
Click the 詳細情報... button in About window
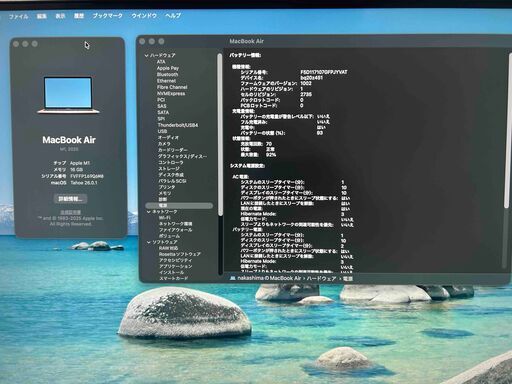click(70, 199)
